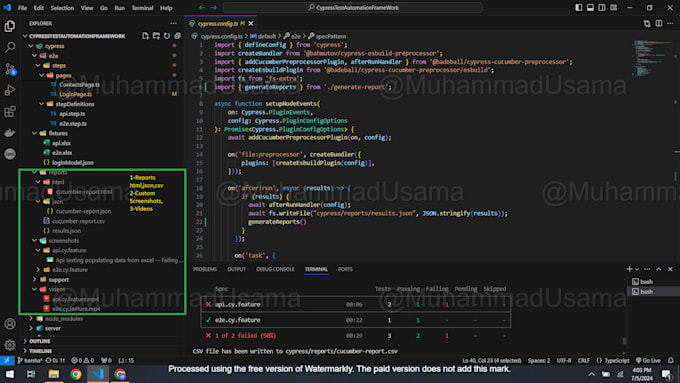Screen dimensions: 680x383
Task: Collapse the cypress folder
Action: pyautogui.click(x=31, y=46)
